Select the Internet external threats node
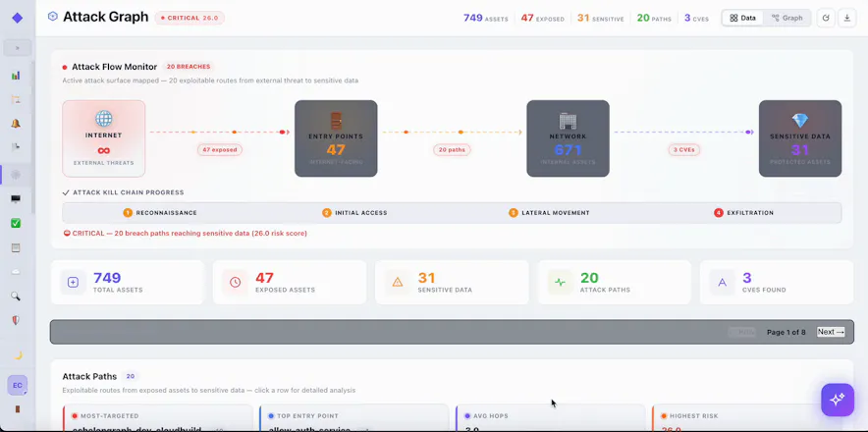868x432 pixels. pos(103,138)
